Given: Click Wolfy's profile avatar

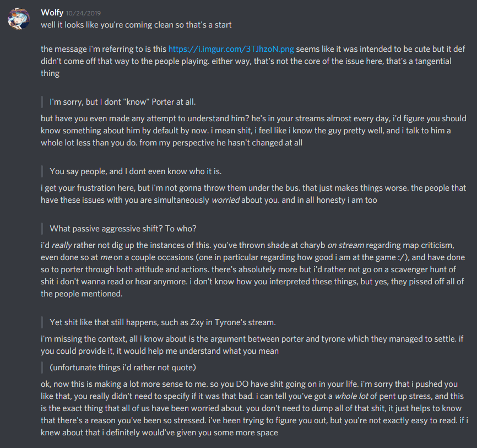Looking at the screenshot, I should [x=18, y=19].
